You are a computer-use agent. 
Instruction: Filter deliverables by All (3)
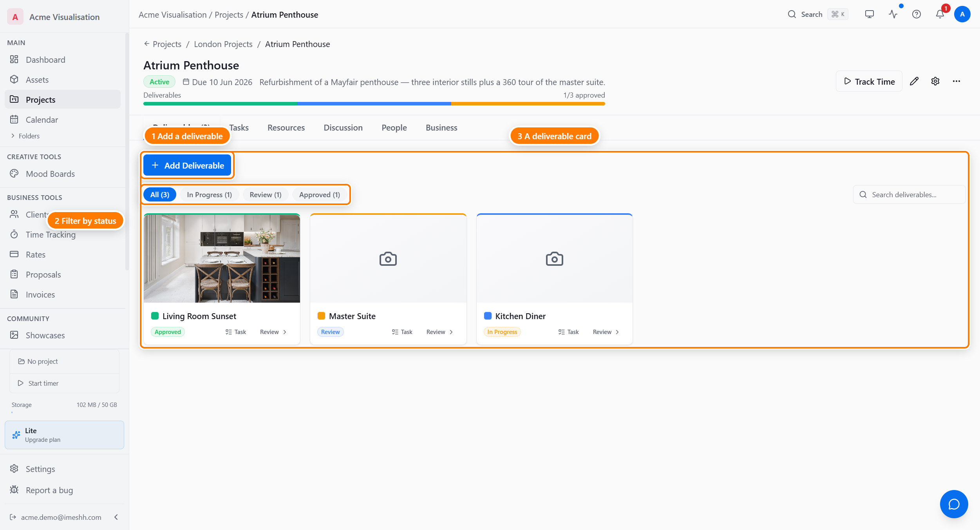point(160,194)
